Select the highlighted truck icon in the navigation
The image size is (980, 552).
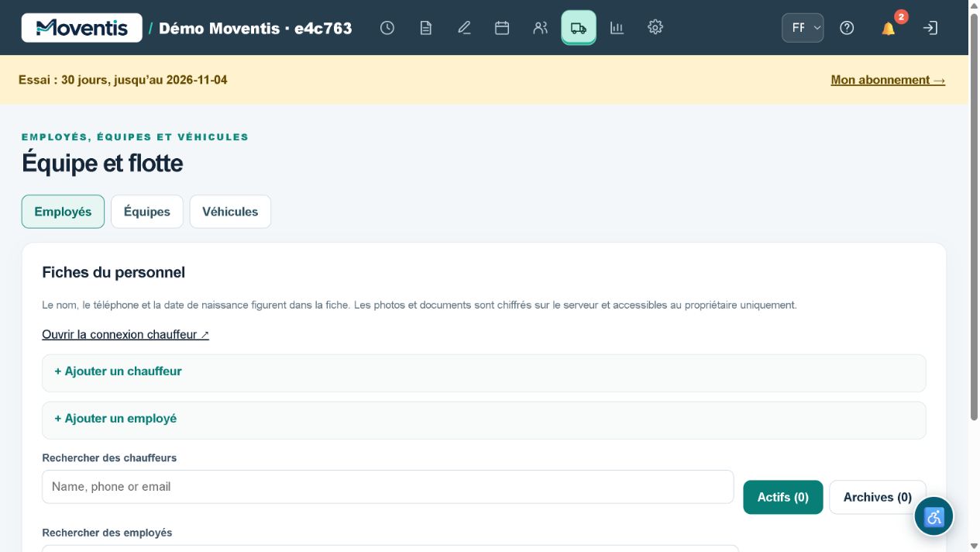coord(579,28)
